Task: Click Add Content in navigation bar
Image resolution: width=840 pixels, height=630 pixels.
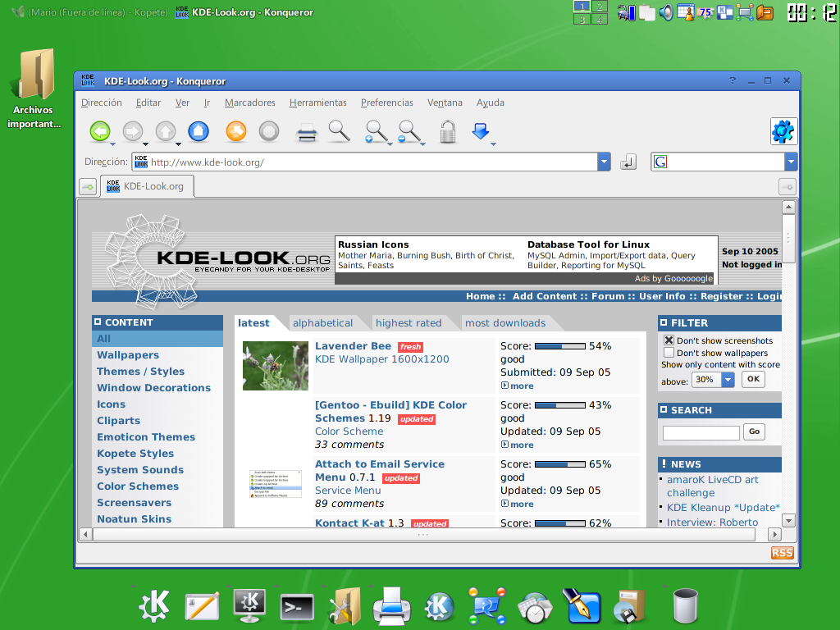Action: pyautogui.click(x=545, y=296)
